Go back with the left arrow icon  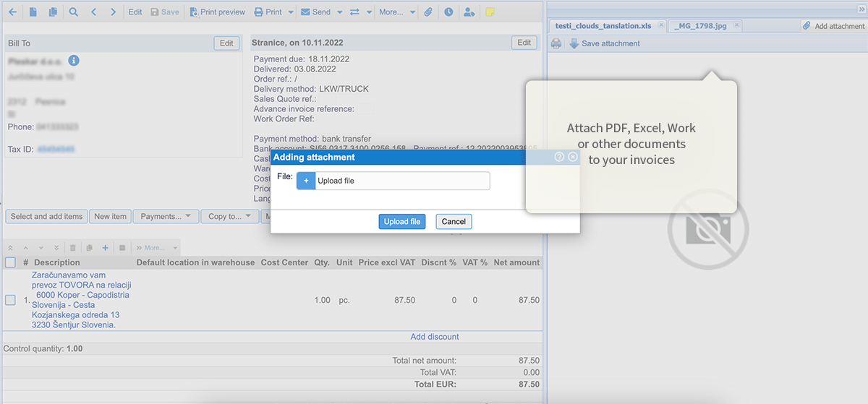12,12
